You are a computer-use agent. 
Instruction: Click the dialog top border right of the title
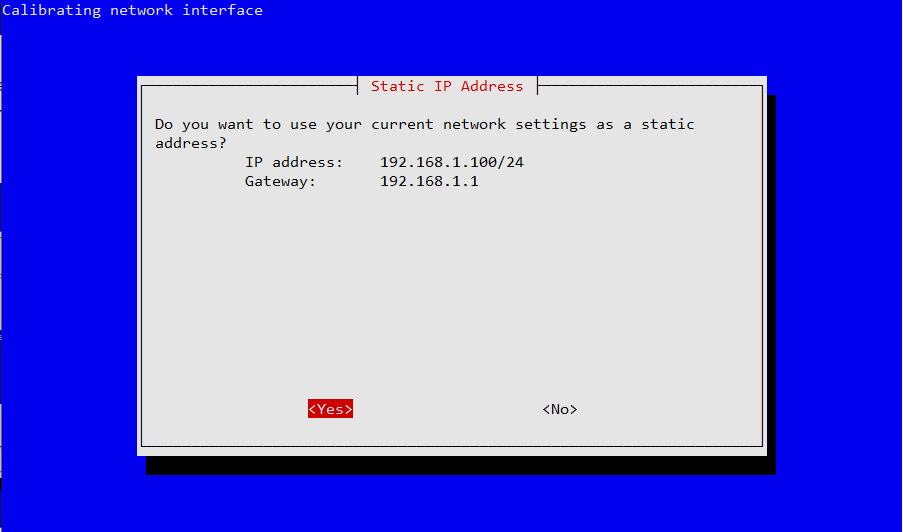[650, 86]
